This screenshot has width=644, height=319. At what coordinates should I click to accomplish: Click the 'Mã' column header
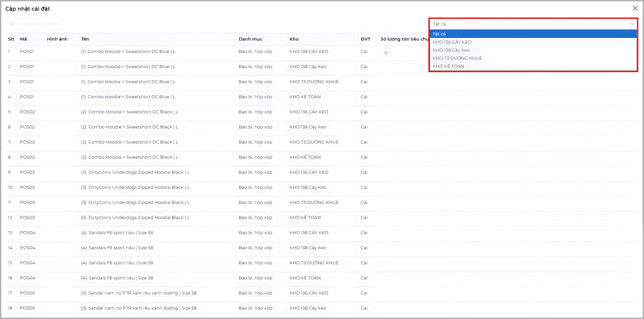tap(23, 39)
